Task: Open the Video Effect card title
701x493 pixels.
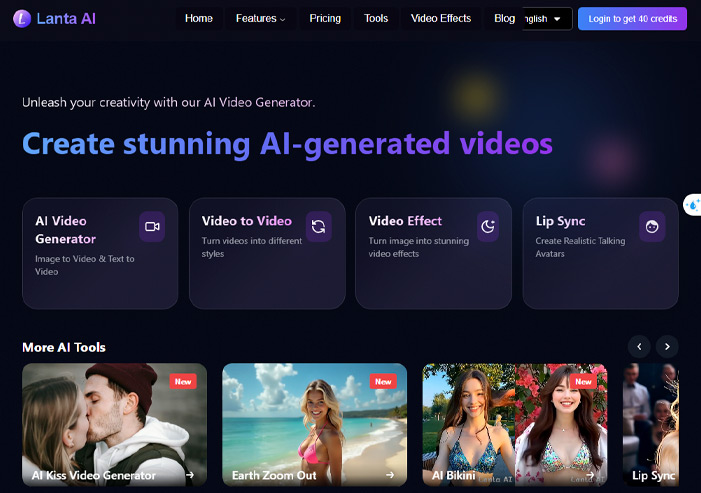Action: click(x=405, y=221)
